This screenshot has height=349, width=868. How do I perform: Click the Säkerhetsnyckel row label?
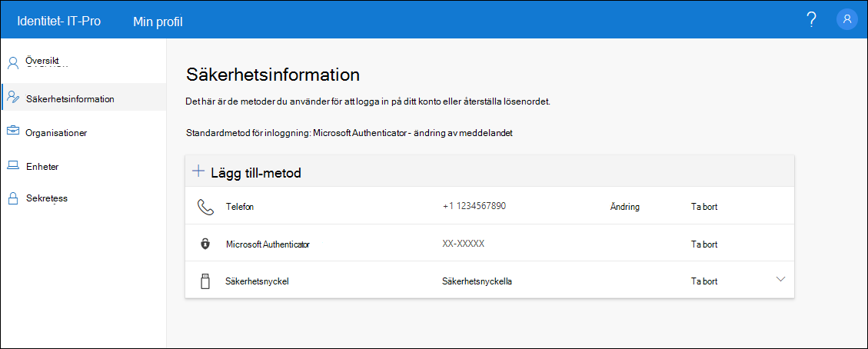tap(258, 281)
